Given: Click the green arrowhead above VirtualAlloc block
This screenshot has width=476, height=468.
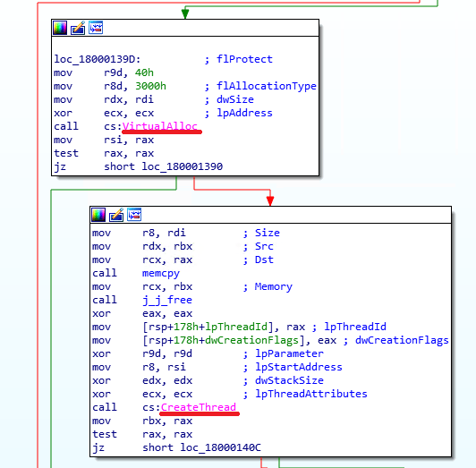Looking at the screenshot, I should [185, 13].
